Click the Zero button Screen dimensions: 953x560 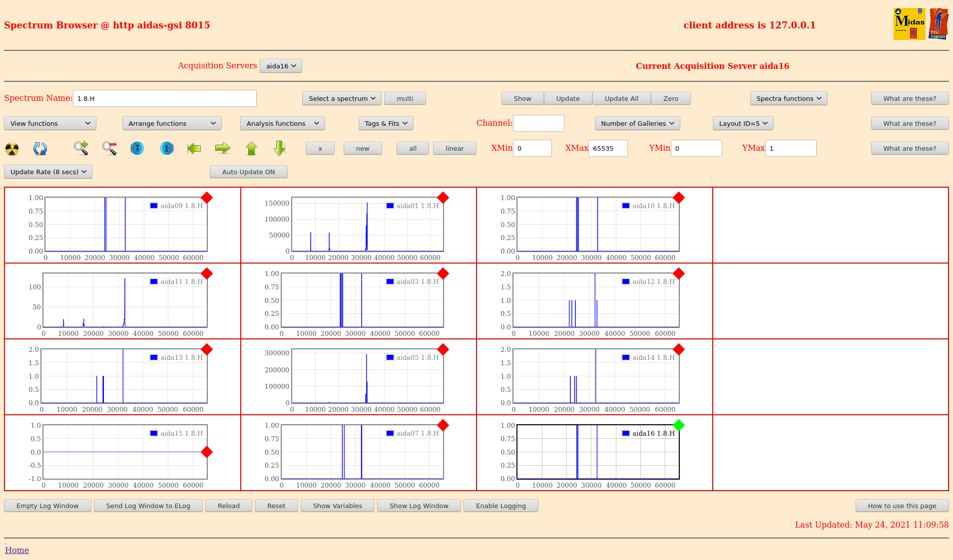pos(671,98)
